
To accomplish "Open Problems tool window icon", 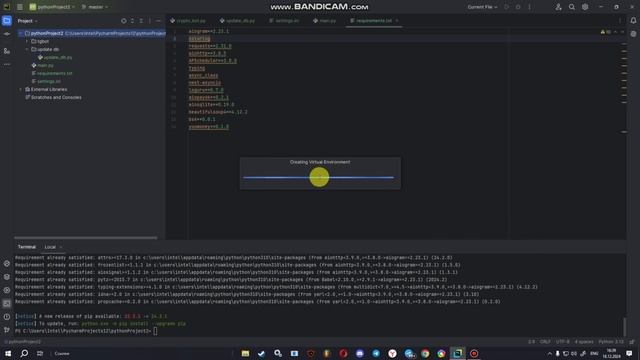I will tap(7, 317).
